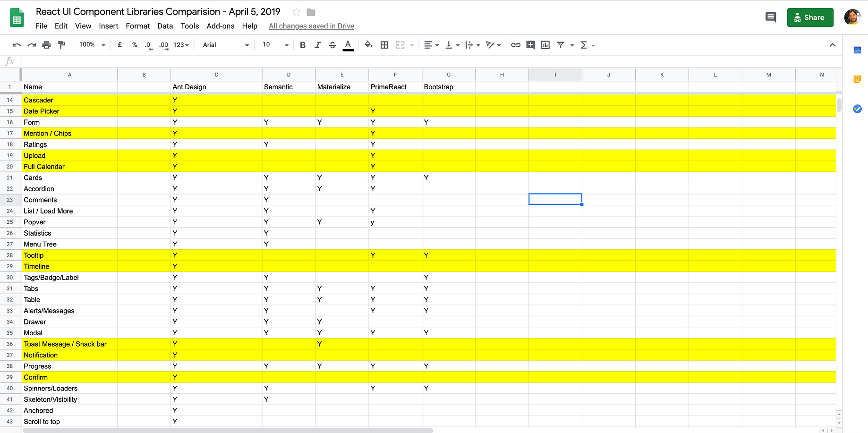Click the horizontal scrollbar thumb
Image resolution: width=868 pixels, height=433 pixels.
228,430
